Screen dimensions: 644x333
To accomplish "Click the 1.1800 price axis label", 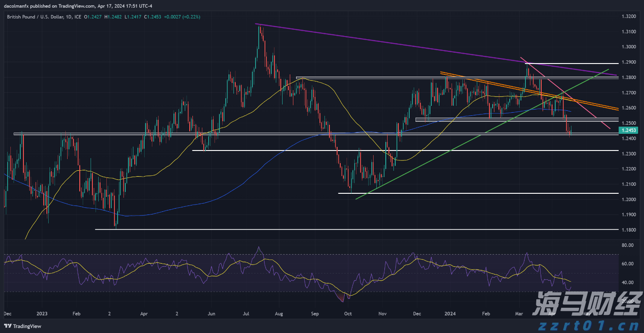I will click(628, 230).
